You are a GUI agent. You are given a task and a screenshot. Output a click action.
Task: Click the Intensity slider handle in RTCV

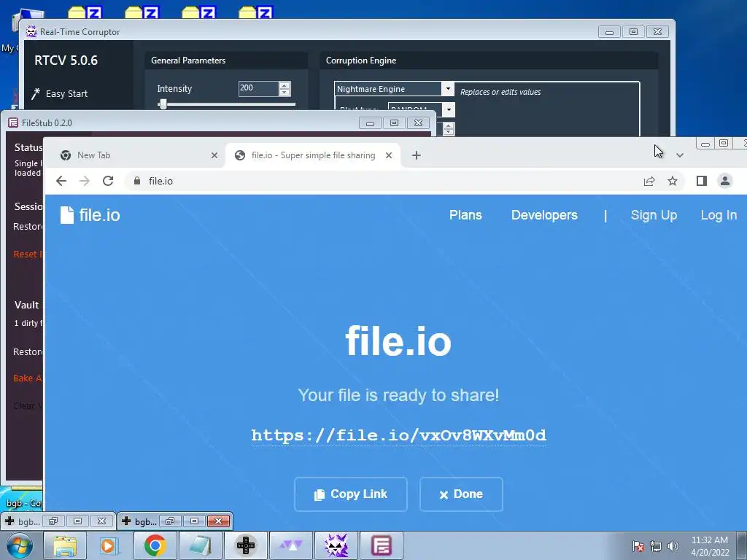pos(163,104)
